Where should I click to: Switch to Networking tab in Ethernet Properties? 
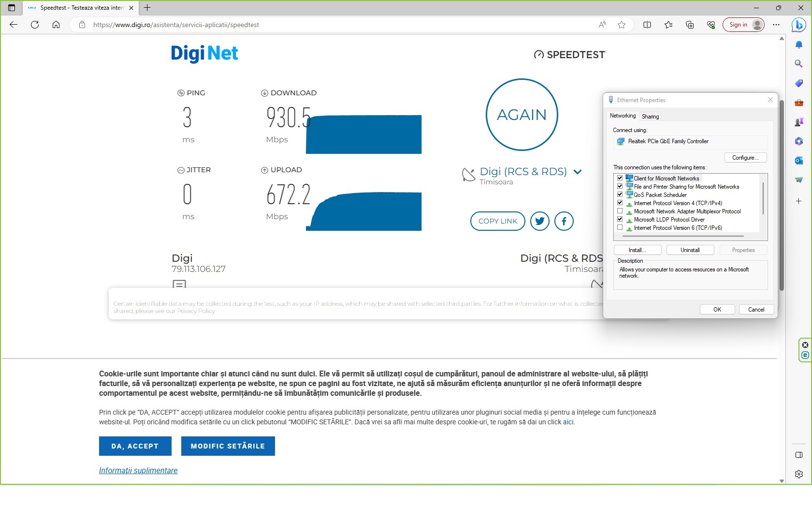[623, 116]
